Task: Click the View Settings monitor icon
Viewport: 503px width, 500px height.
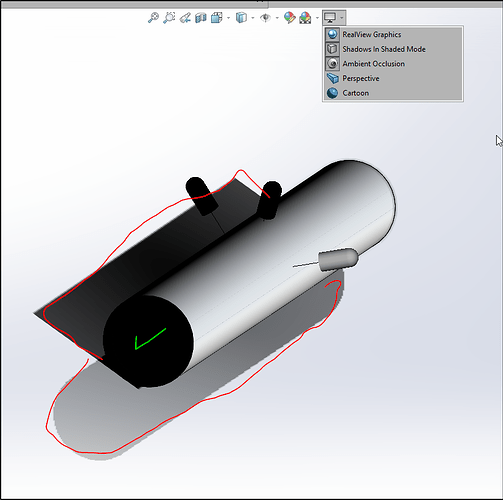Action: [330, 18]
